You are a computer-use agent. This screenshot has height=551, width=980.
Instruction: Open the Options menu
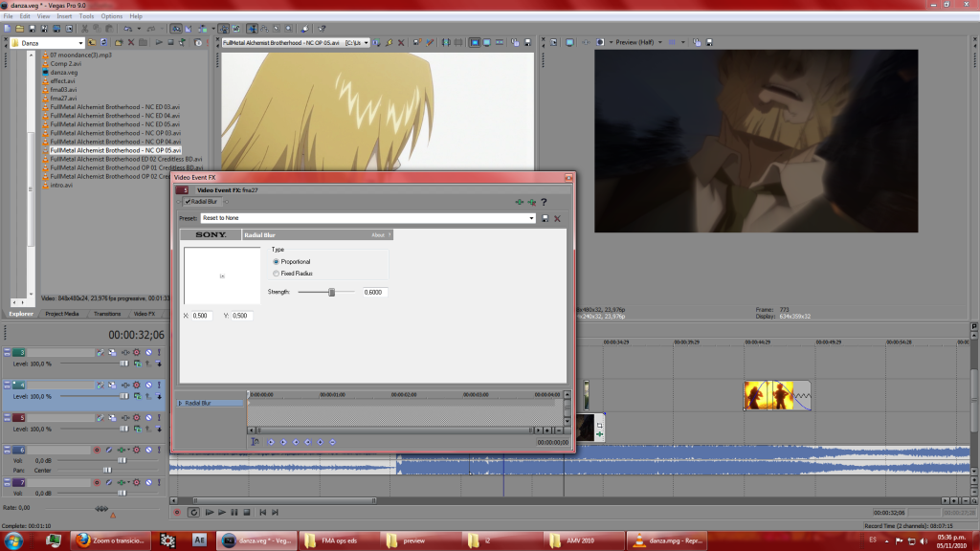coord(111,16)
